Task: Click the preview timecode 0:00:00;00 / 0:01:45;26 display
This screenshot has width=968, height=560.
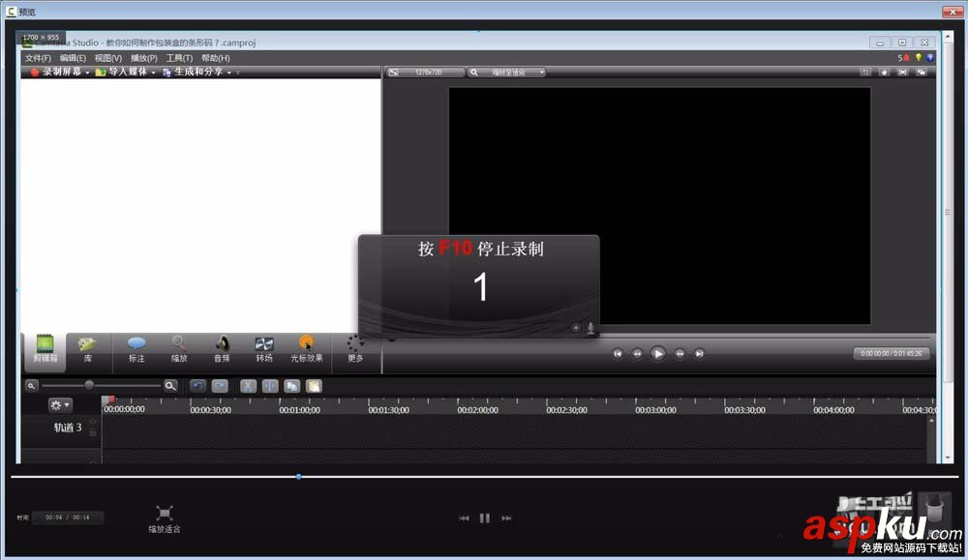Action: [x=892, y=353]
